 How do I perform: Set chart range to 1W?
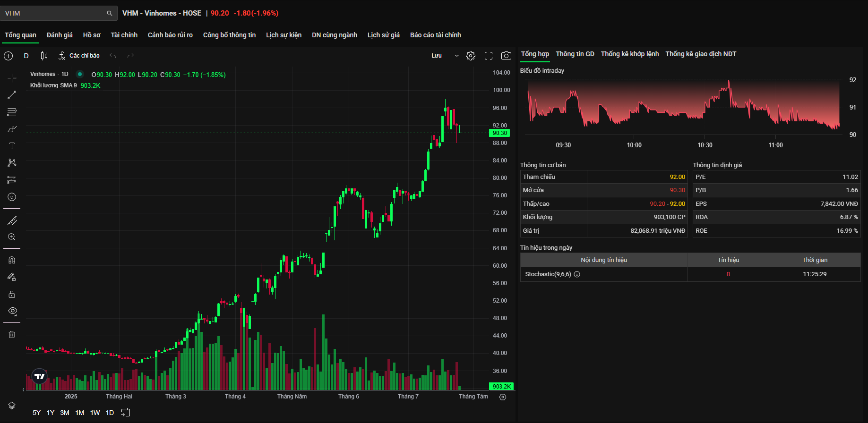(95, 413)
